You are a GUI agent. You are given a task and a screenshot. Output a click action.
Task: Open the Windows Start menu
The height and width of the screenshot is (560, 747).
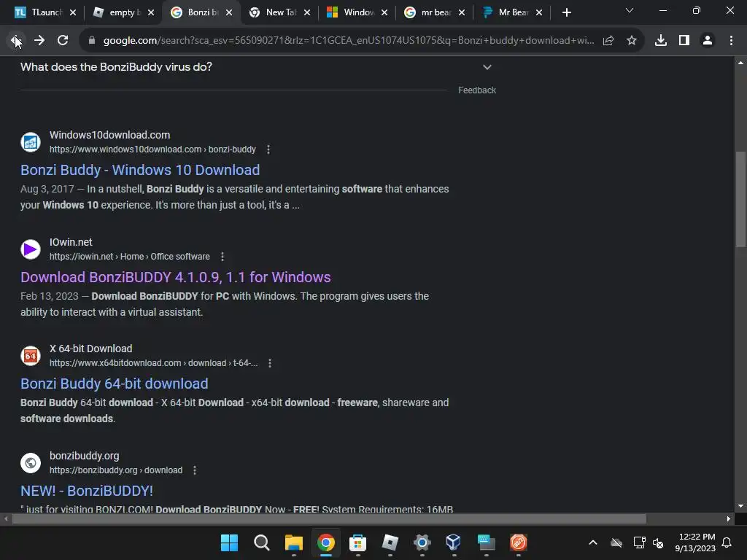point(229,542)
